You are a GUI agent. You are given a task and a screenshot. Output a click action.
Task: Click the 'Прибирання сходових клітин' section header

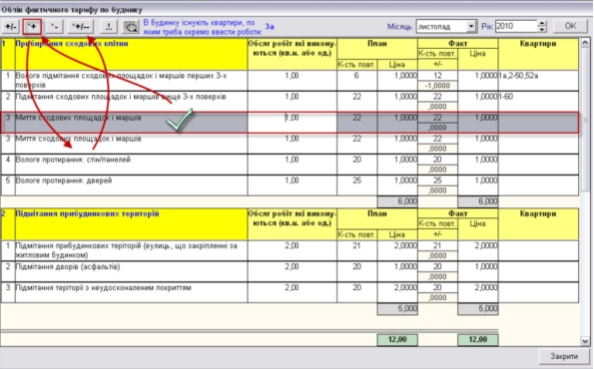(72, 44)
